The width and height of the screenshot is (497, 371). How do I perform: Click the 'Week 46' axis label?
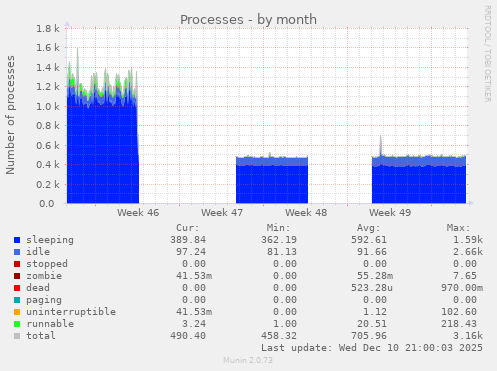pos(138,213)
